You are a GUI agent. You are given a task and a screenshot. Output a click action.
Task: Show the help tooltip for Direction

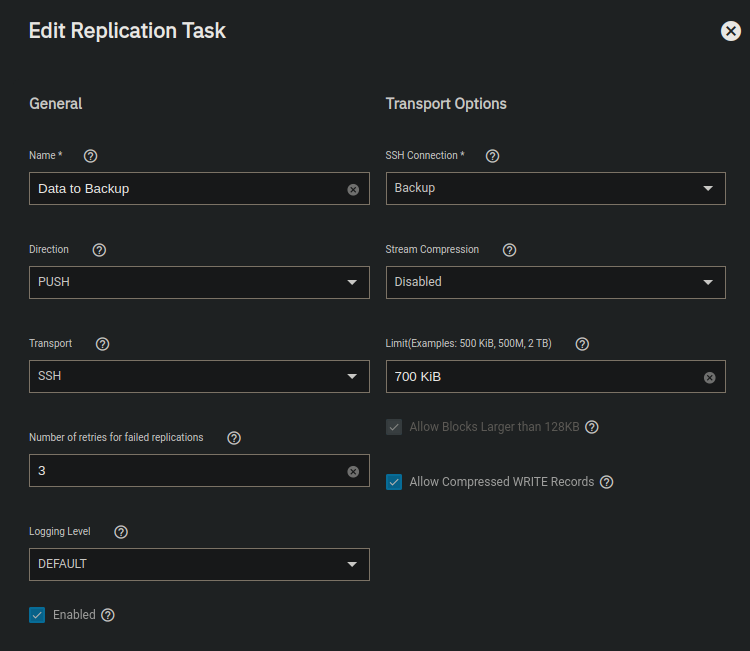tap(99, 250)
